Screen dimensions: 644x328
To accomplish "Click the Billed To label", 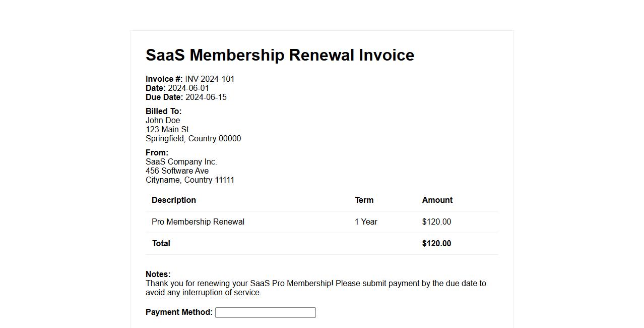I will (x=163, y=111).
